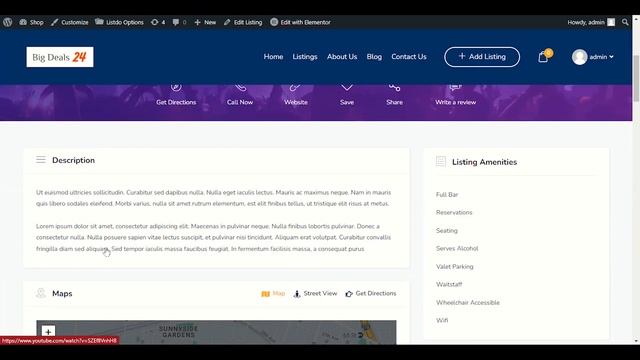Open Listdo Options in admin bar
Screen dimensions: 640x360
coord(119,22)
